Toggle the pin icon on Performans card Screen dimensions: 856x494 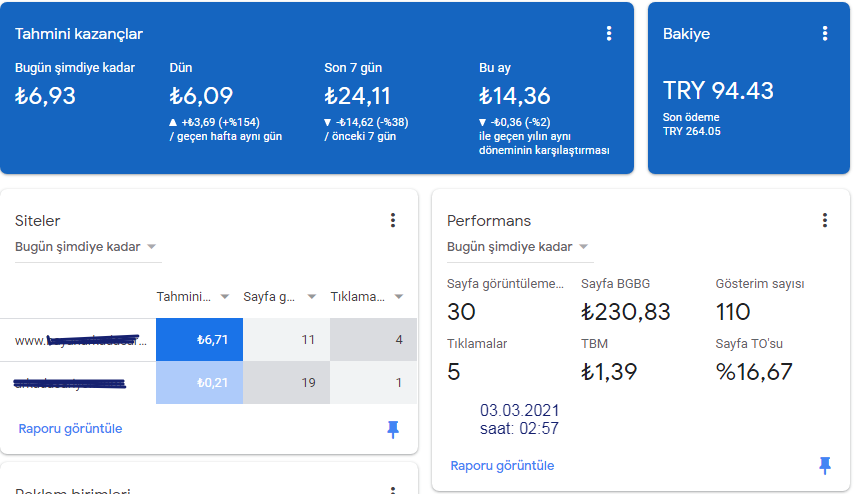(825, 466)
